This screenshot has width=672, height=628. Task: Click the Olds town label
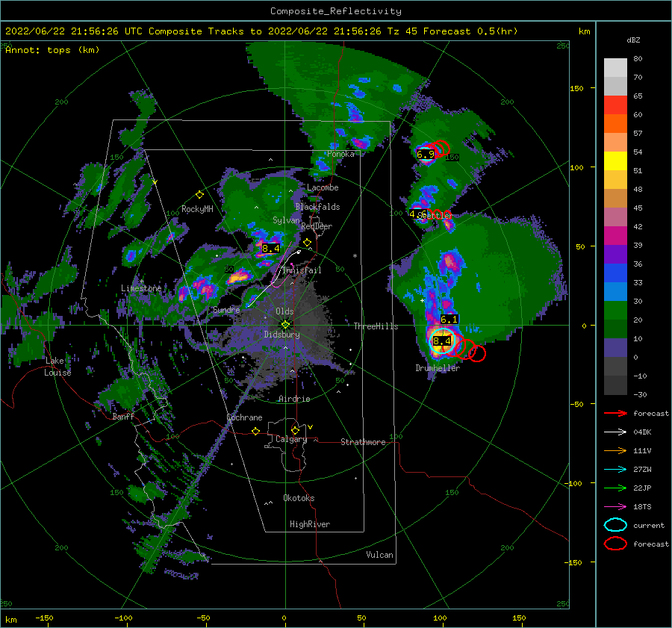[x=284, y=311]
